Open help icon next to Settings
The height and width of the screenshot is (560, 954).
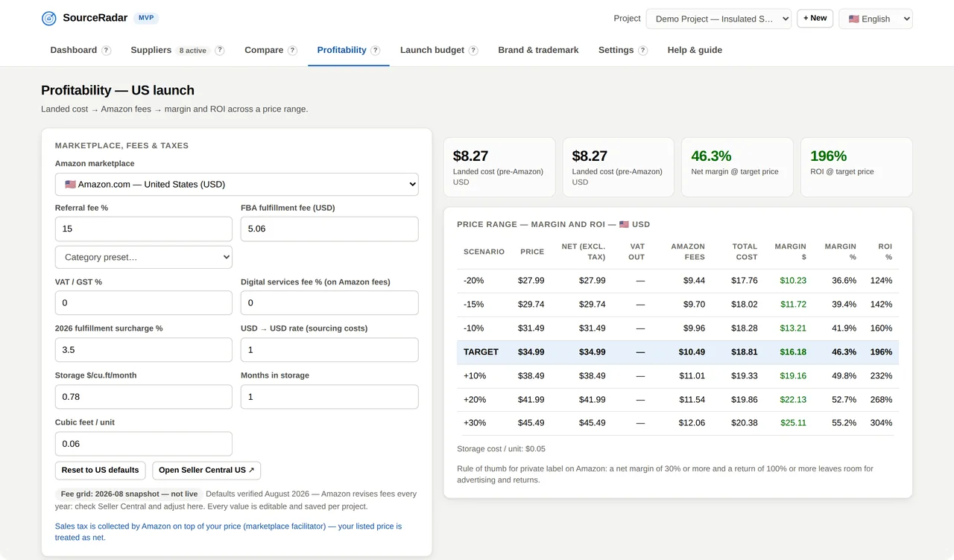643,51
